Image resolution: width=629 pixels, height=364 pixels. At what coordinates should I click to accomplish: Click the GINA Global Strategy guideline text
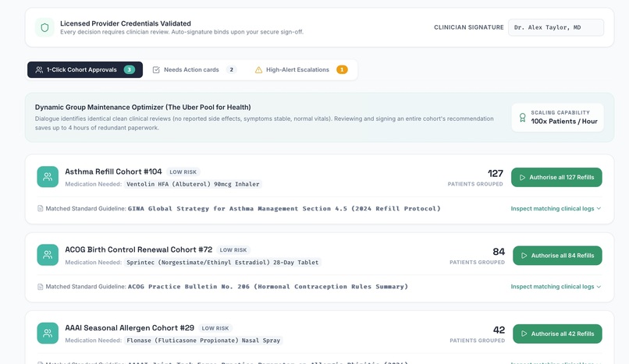pyautogui.click(x=284, y=209)
